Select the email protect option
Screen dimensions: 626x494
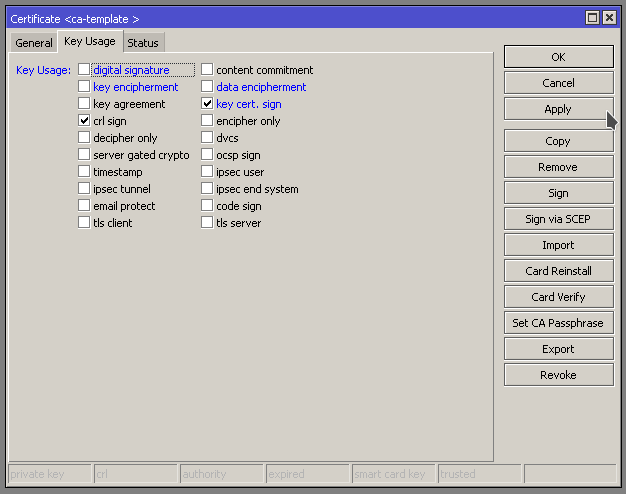[84, 206]
